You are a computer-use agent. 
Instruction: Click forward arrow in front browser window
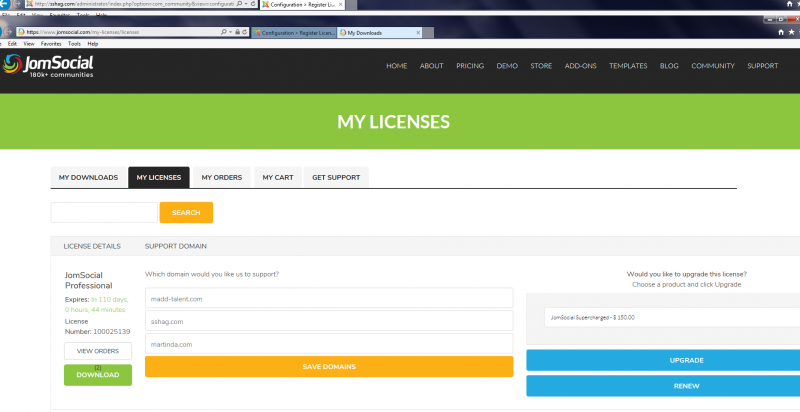click(8, 32)
